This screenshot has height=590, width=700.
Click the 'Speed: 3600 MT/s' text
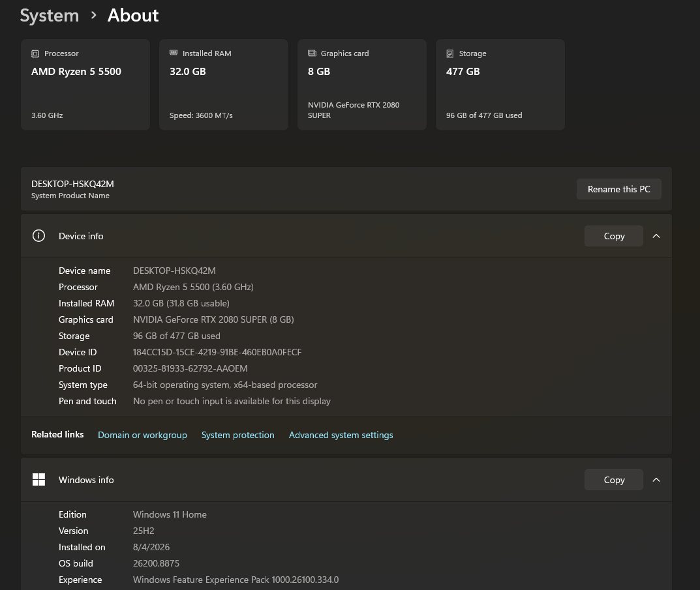point(201,115)
